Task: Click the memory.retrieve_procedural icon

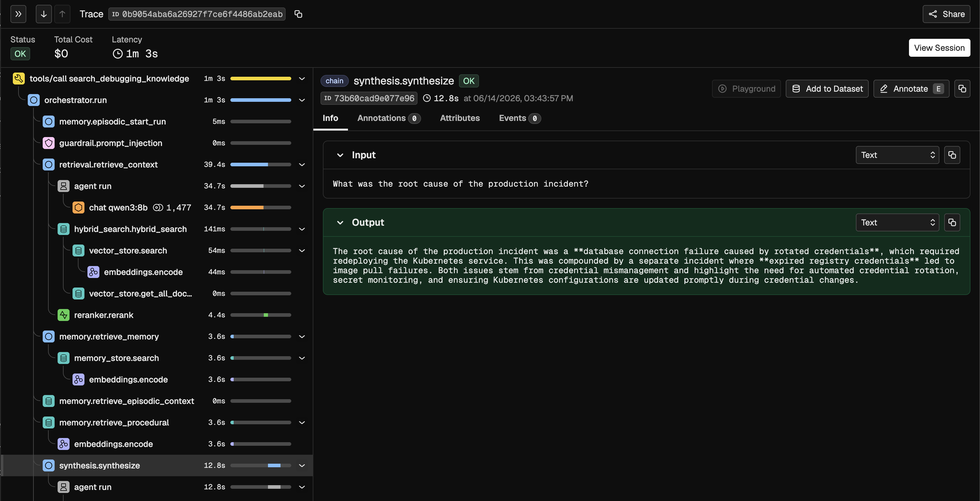Action: (x=48, y=422)
